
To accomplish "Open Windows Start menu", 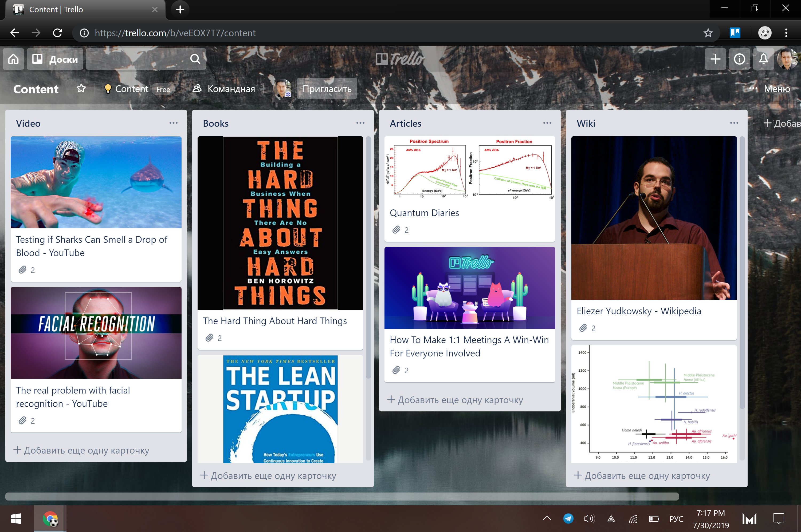I will click(16, 519).
